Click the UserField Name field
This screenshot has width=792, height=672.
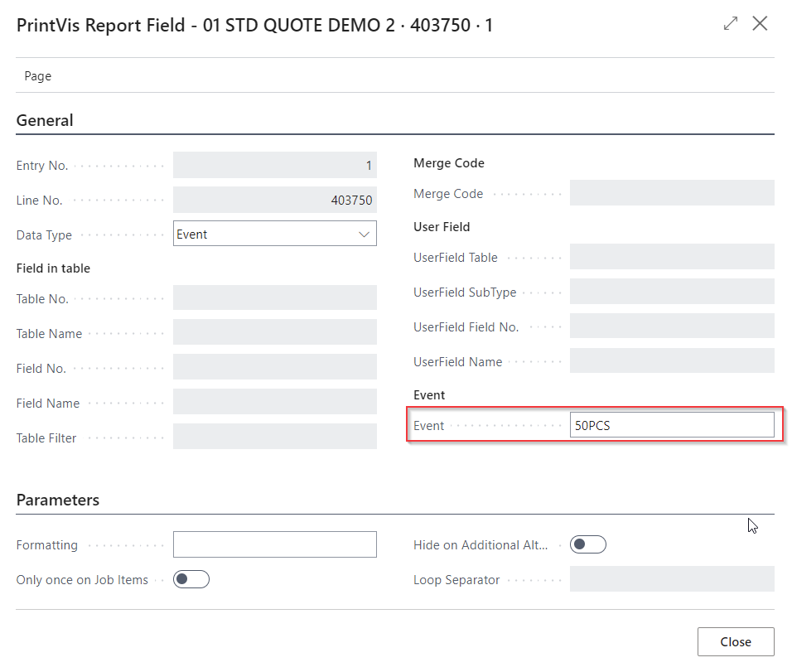(671, 361)
